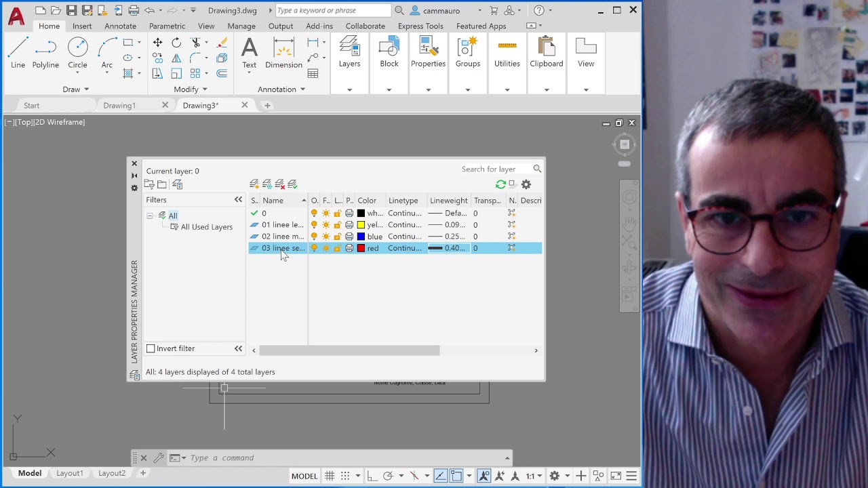The image size is (868, 488).
Task: Open the Block panel dropdown arrow
Action: click(x=389, y=89)
